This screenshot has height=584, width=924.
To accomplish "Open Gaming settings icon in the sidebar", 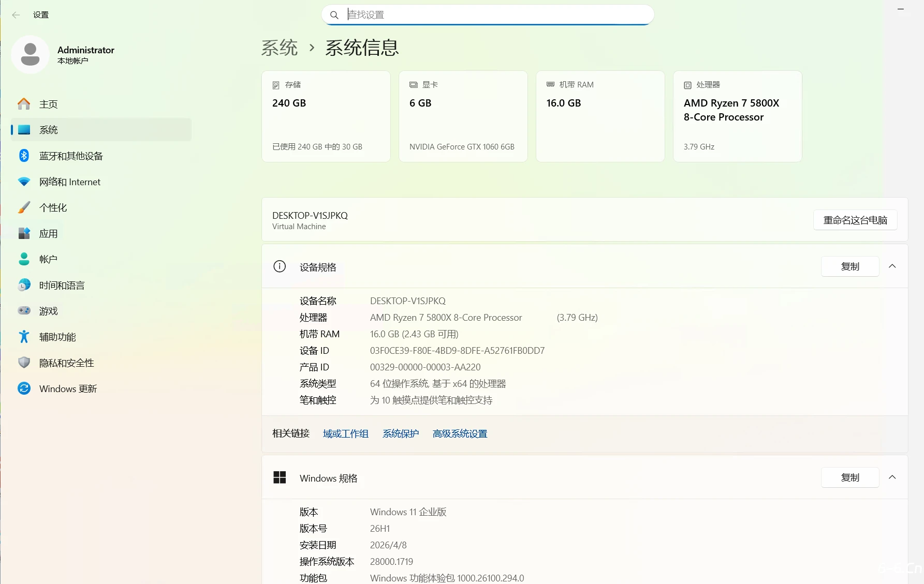I will [x=24, y=311].
